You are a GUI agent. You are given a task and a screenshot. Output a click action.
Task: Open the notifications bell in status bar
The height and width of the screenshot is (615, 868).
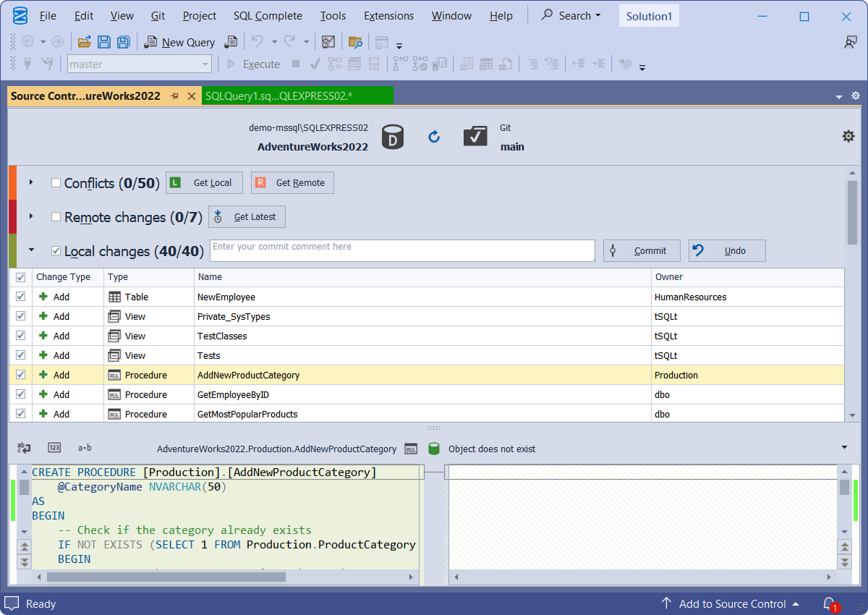click(x=829, y=603)
